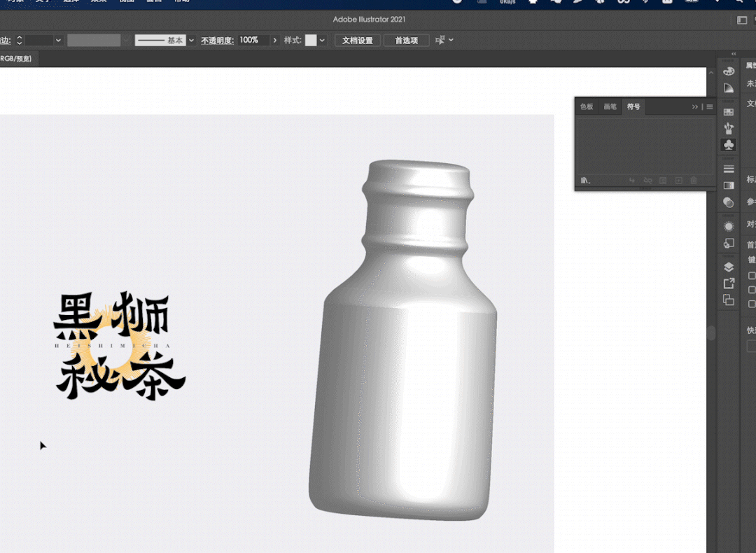756x553 pixels.
Task: Switch to the 色板 tab
Action: point(587,107)
